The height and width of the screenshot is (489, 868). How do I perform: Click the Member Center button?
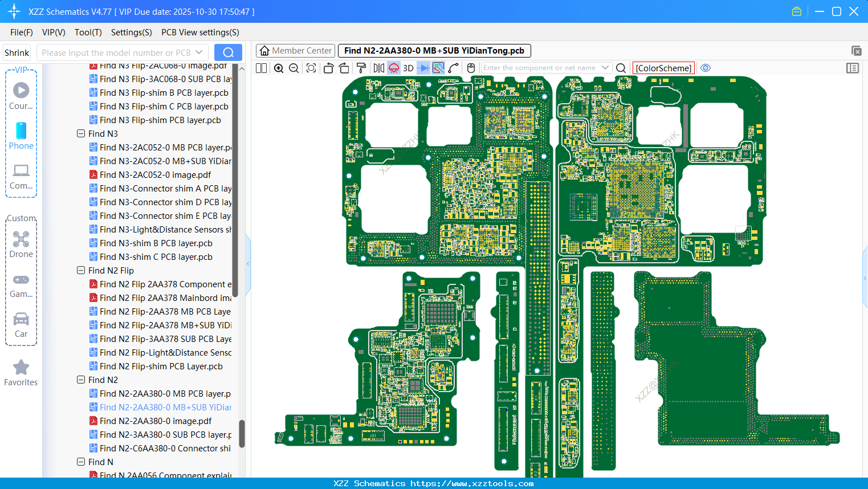pos(295,51)
